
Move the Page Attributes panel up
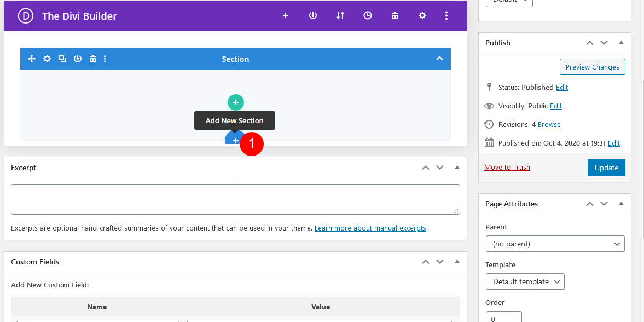(590, 204)
